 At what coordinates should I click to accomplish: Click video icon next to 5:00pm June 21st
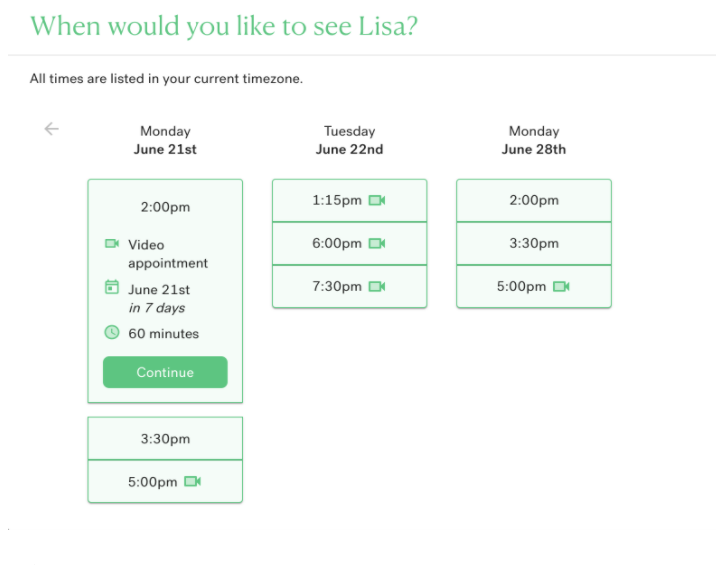point(192,481)
